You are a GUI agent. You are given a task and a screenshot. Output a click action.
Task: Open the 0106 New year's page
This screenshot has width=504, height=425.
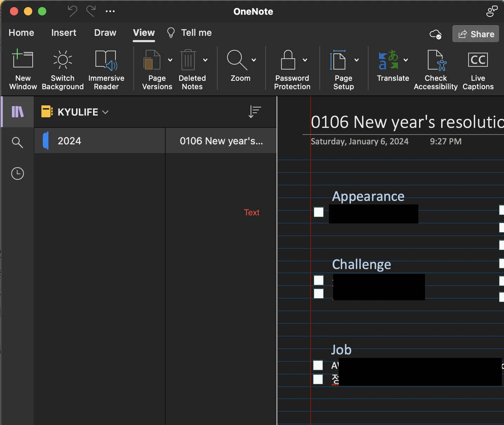(x=221, y=140)
